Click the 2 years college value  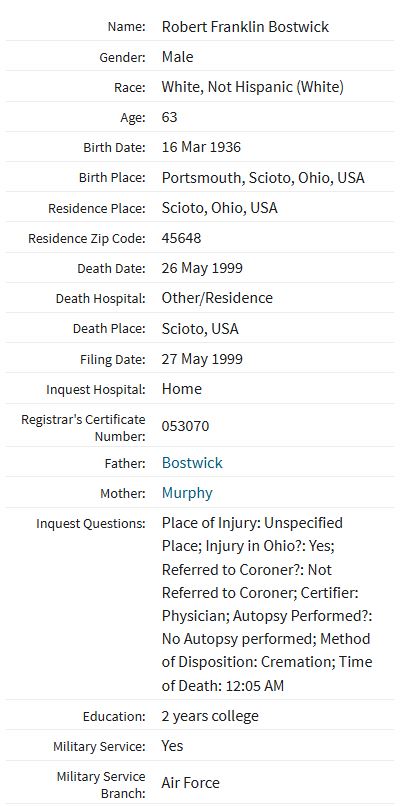coord(210,716)
